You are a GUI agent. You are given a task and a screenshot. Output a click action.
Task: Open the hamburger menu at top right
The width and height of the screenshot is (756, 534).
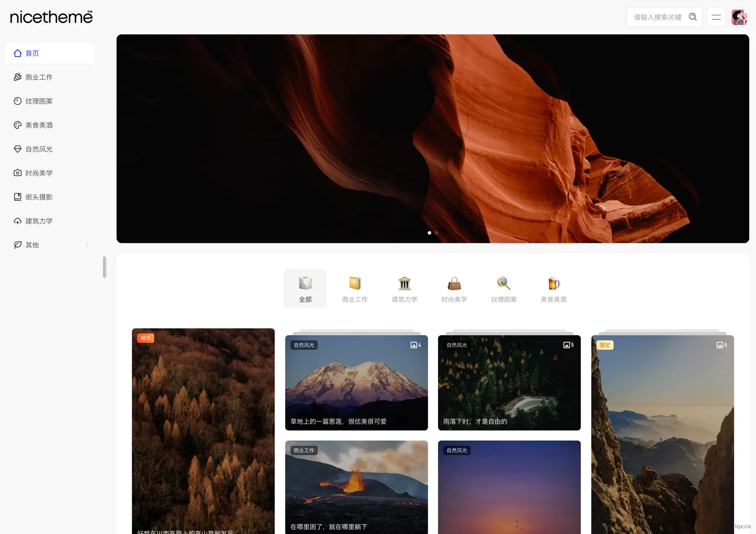[716, 17]
